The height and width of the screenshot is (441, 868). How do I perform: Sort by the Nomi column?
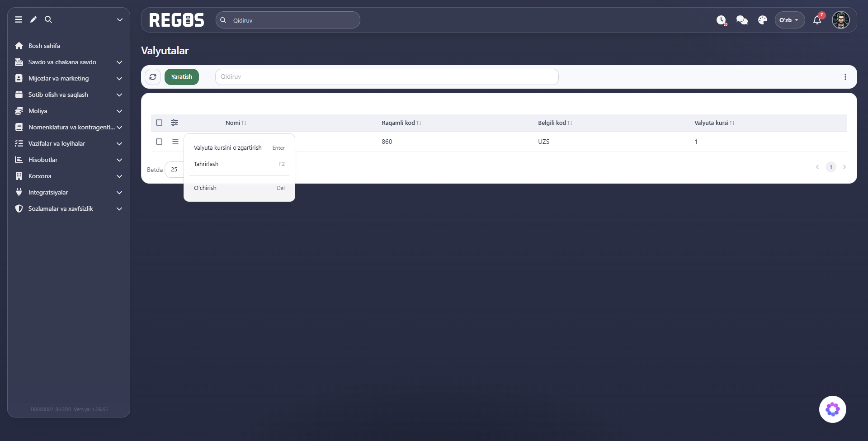[x=236, y=123]
